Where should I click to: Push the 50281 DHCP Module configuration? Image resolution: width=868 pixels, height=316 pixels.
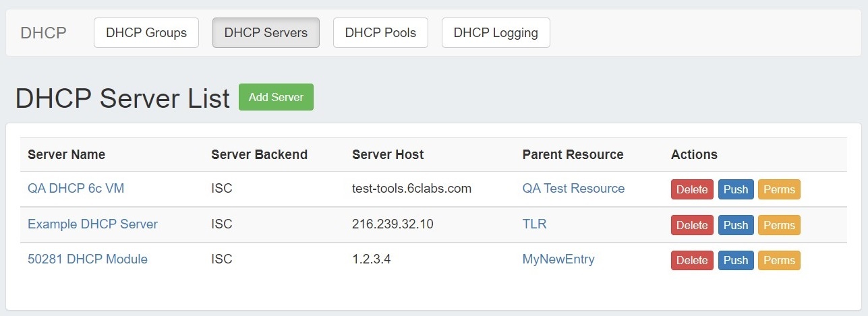click(735, 260)
